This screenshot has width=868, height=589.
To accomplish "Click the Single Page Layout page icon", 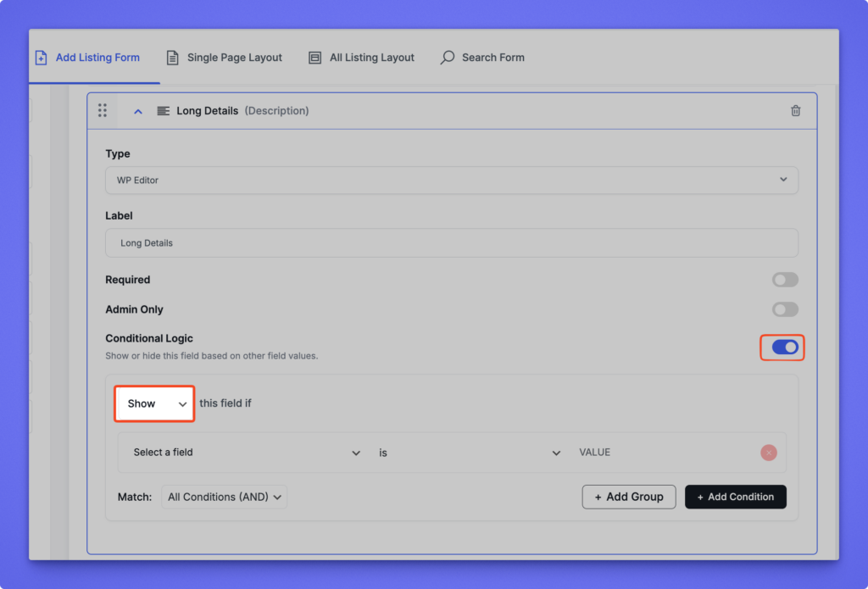I will [x=173, y=58].
